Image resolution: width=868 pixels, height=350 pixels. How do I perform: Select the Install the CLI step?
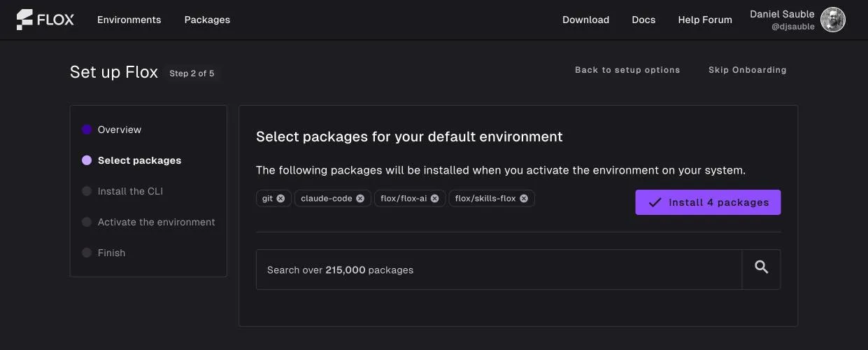click(x=122, y=191)
